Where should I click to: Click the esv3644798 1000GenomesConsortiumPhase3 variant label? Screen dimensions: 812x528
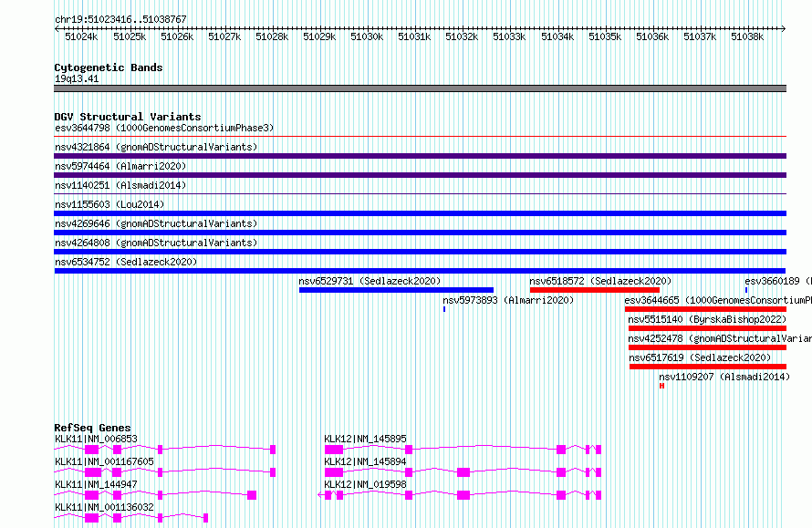(x=164, y=128)
